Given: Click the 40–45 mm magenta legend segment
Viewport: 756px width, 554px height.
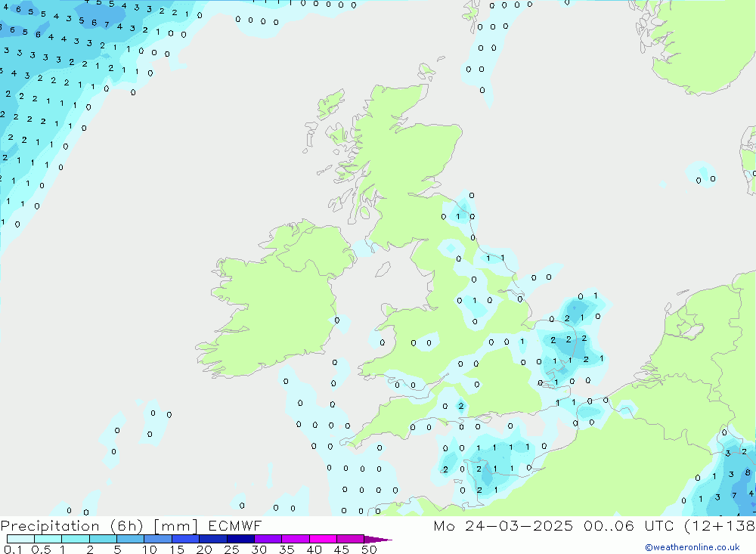Looking at the screenshot, I should point(323,539).
